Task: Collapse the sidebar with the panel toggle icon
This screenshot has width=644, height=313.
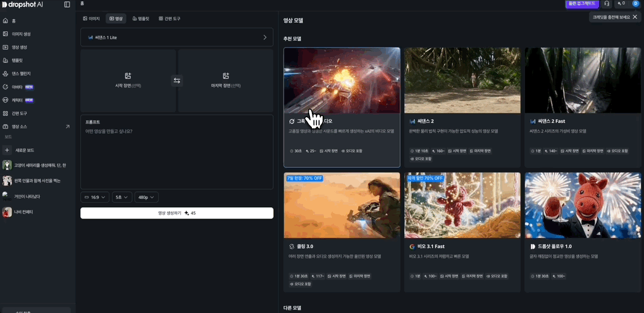Action: click(x=67, y=4)
